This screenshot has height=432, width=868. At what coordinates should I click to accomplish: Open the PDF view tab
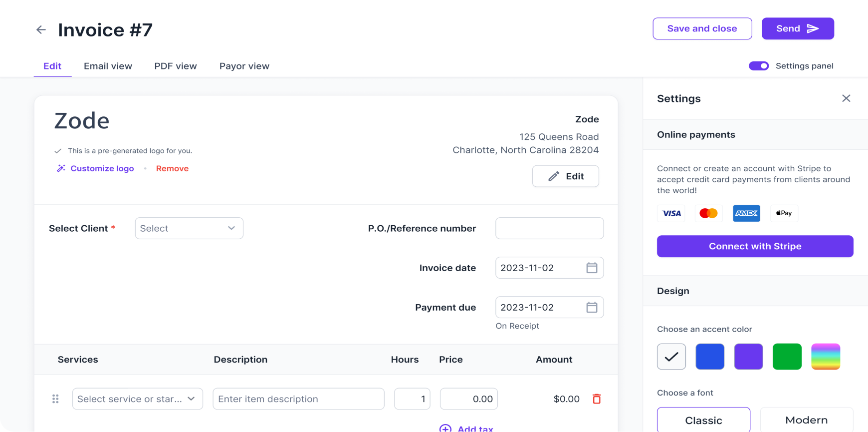coord(176,66)
